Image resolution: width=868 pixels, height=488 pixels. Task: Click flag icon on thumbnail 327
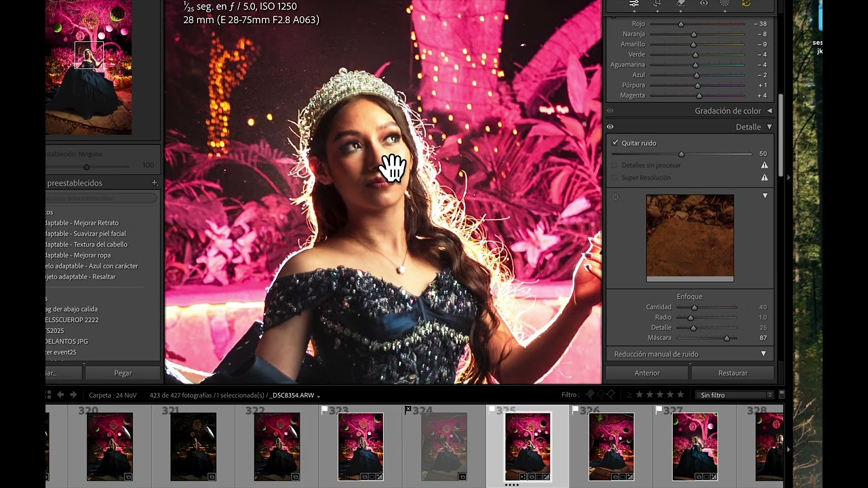pos(658,409)
